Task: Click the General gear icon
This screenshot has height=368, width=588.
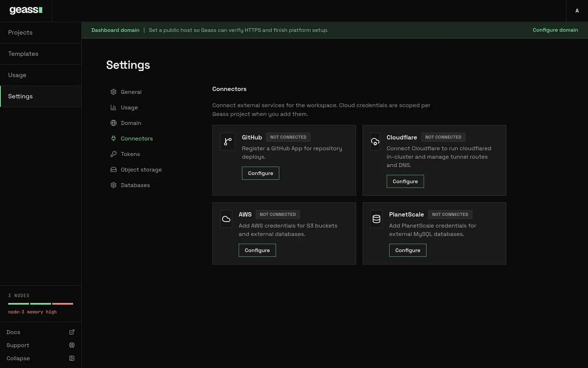Action: click(x=114, y=92)
